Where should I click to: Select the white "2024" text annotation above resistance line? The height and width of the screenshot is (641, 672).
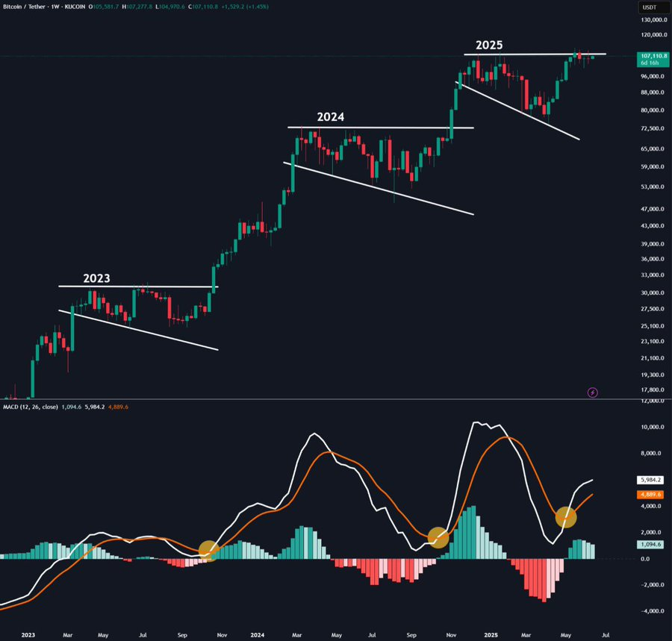(331, 117)
